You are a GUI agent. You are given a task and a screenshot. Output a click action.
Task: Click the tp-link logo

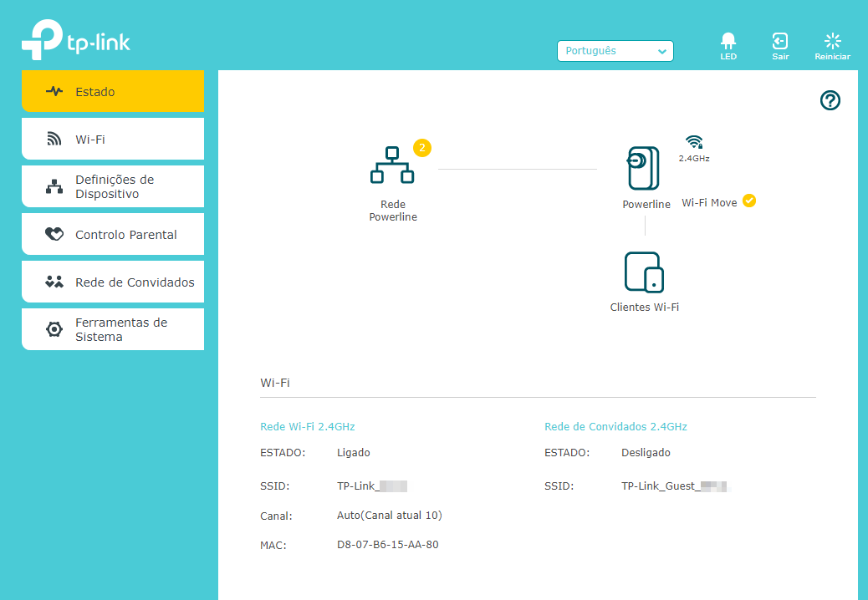point(76,40)
